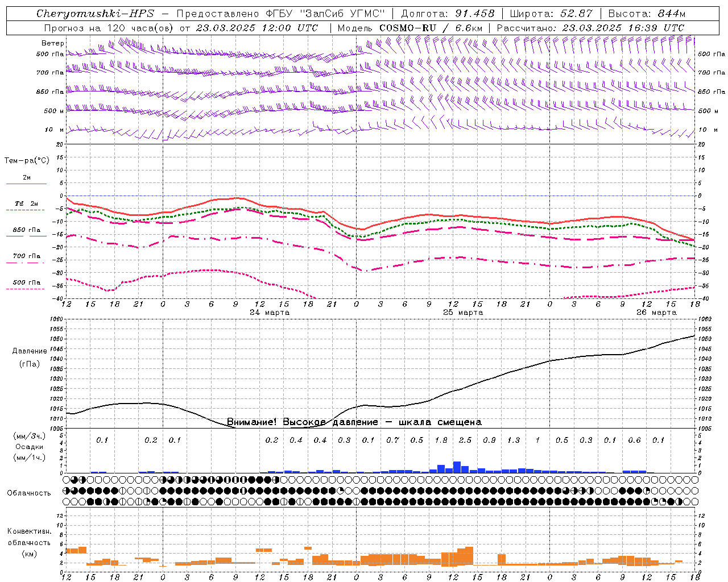Select the 'Модель COSMO-RU / 6.6км' text
The image size is (728, 582).
(x=410, y=28)
